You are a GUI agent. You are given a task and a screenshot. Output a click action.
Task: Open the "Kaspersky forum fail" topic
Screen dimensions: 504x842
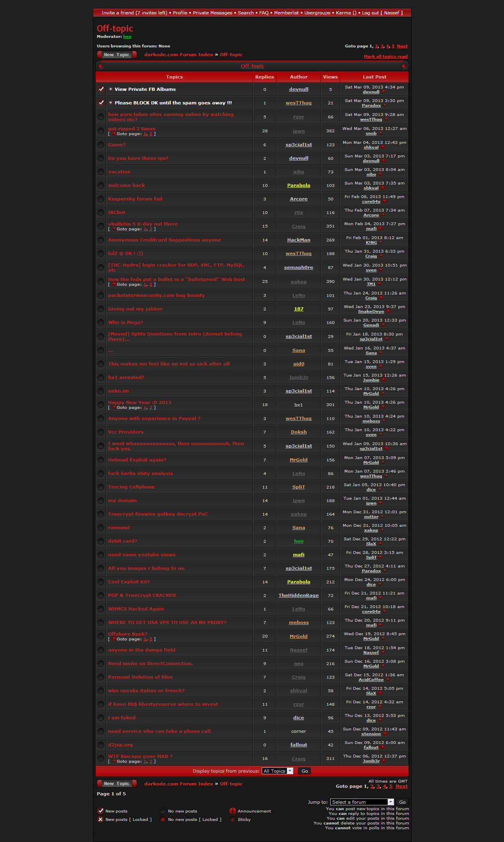(135, 199)
